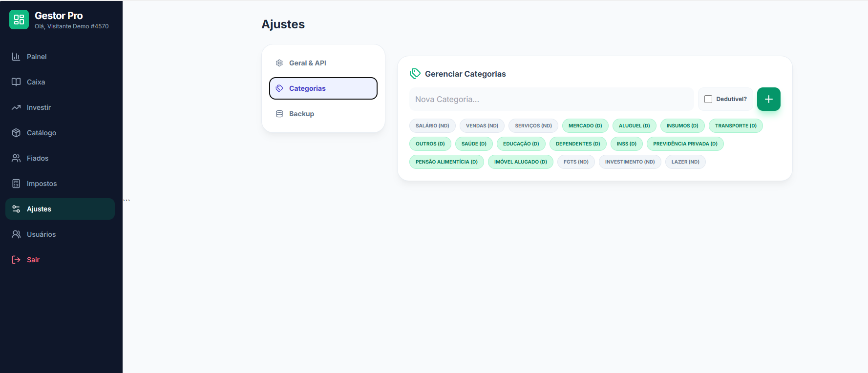Open Catálogo via the box icon
868x373 pixels.
click(x=16, y=133)
